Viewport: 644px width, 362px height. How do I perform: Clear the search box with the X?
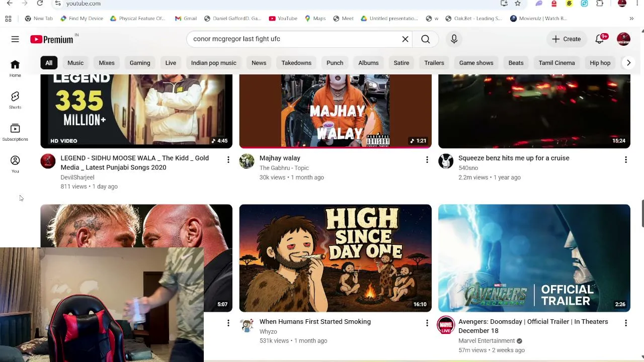point(405,39)
